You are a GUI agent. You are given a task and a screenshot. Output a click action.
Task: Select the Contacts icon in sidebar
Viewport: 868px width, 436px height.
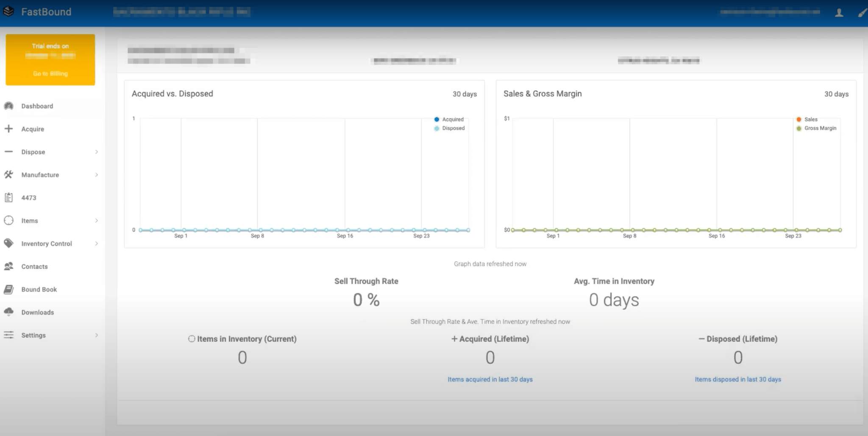pos(8,266)
